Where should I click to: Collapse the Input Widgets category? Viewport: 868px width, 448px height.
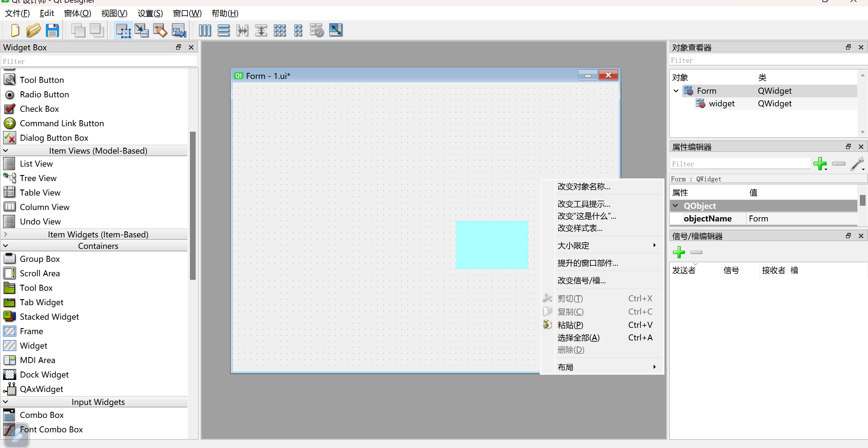6,402
